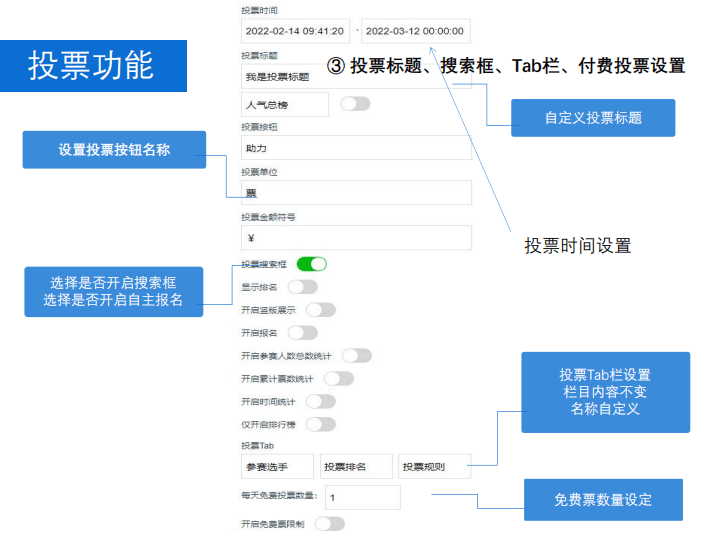714x534 pixels.
Task: Click the 我是投票标题 title field
Action: (x=355, y=77)
